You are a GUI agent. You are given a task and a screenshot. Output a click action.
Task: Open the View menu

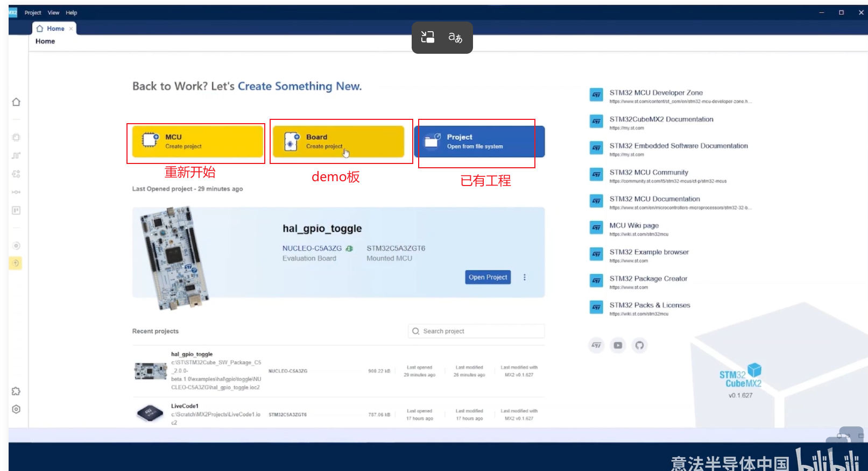(x=53, y=12)
